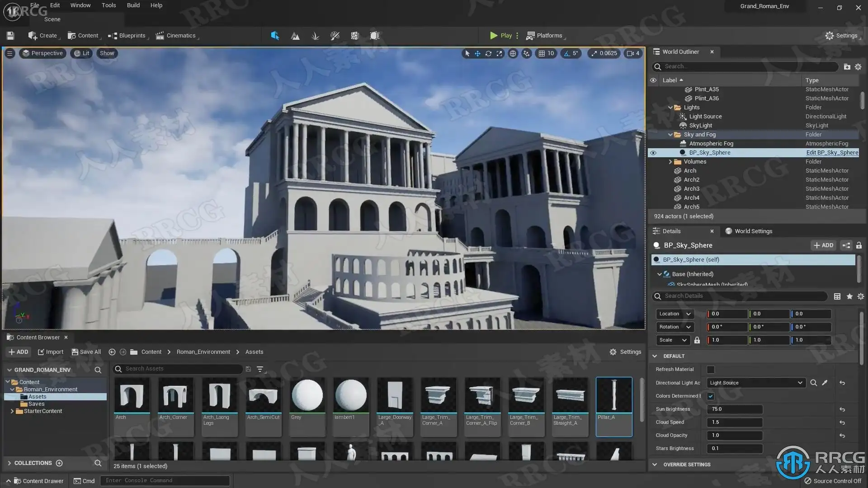Select the Foliage mode icon
The width and height of the screenshot is (868, 488).
[x=315, y=36]
